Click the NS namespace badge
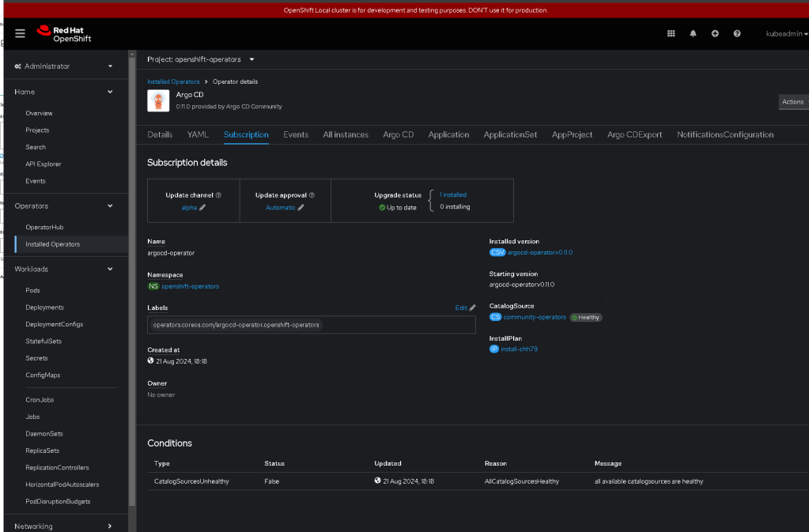The image size is (809, 532). pyautogui.click(x=153, y=286)
